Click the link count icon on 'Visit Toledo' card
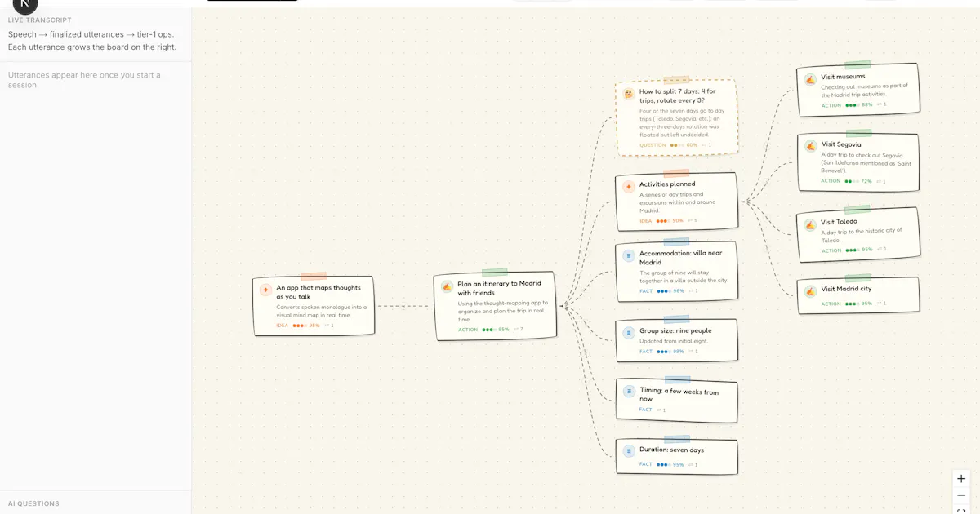The width and height of the screenshot is (980, 514). coord(879,250)
